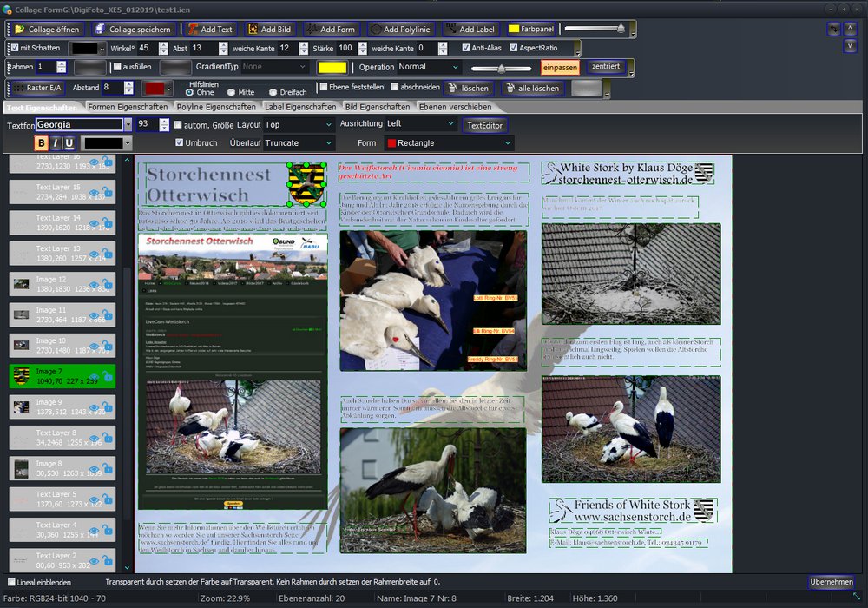The height and width of the screenshot is (608, 868).
Task: Add a new text layer
Action: click(208, 29)
